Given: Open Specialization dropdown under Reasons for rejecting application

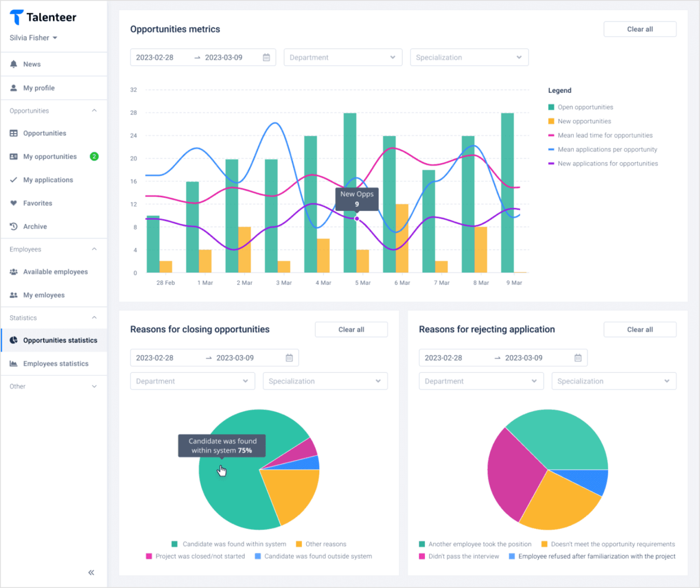Looking at the screenshot, I should [614, 381].
